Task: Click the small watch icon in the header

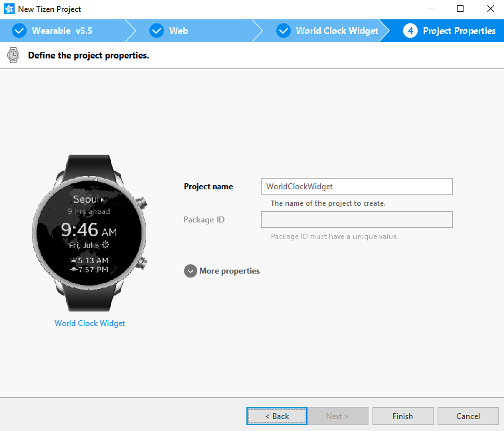Action: 13,56
